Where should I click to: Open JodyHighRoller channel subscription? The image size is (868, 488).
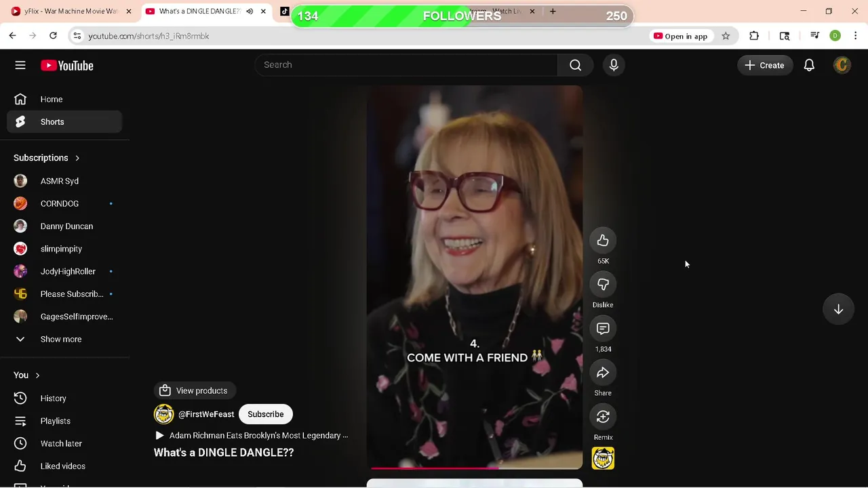coord(64,271)
